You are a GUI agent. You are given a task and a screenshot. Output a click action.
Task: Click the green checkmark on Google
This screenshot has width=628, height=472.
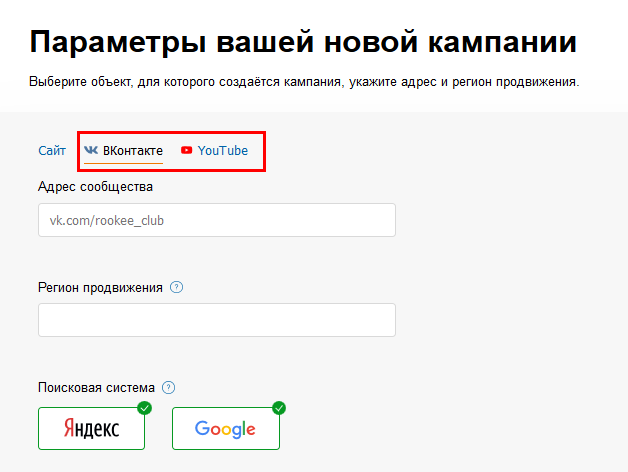tap(279, 408)
